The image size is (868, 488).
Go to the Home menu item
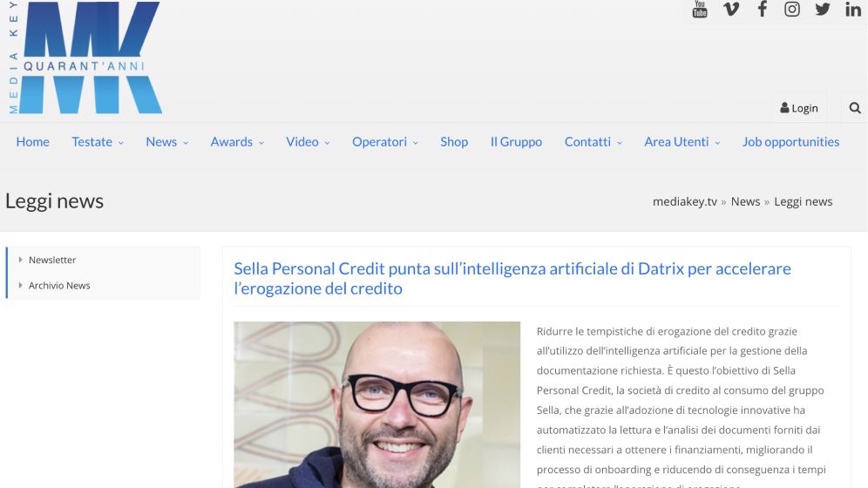(x=32, y=142)
